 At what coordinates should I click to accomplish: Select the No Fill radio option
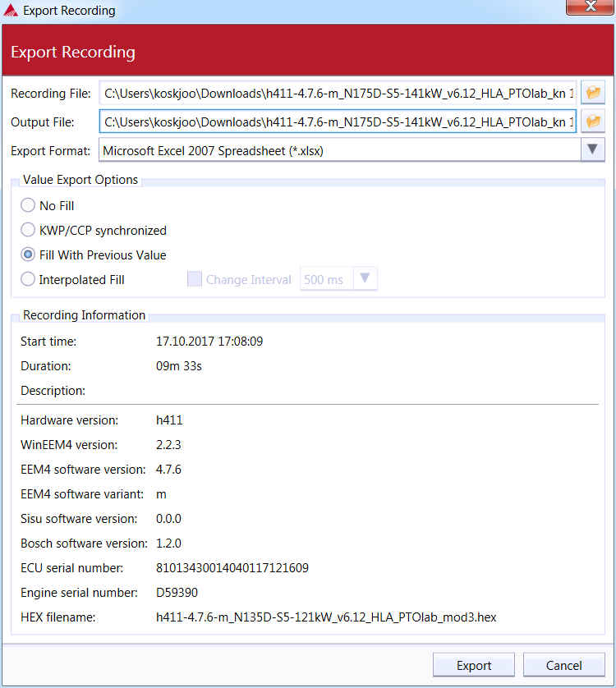coord(28,205)
